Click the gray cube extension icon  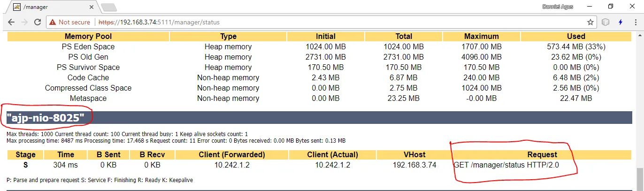pyautogui.click(x=606, y=22)
